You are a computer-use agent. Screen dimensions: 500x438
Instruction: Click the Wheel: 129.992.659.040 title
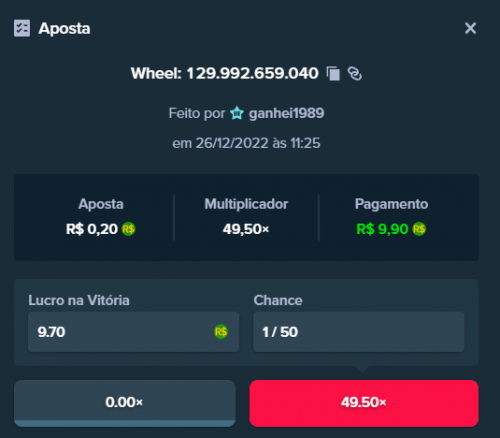pyautogui.click(x=225, y=73)
